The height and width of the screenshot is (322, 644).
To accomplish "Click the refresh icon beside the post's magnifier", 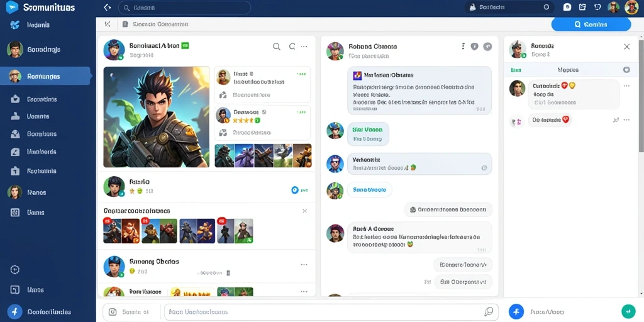I will click(x=292, y=47).
